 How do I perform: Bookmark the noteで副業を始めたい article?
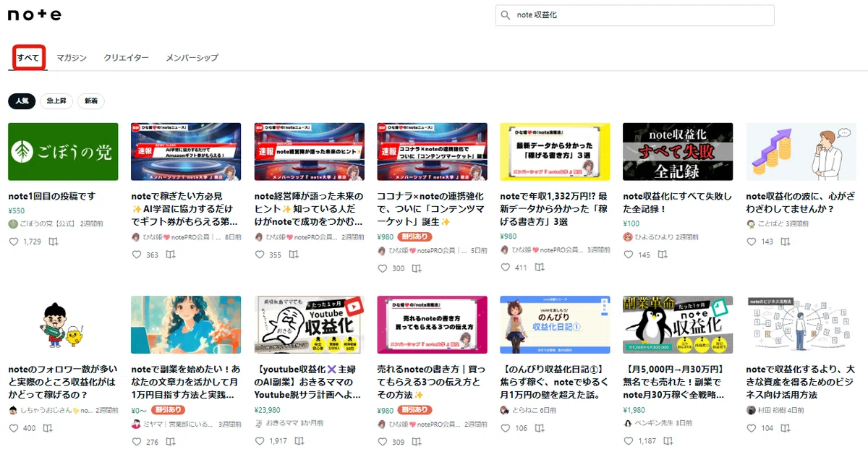pyautogui.click(x=171, y=442)
